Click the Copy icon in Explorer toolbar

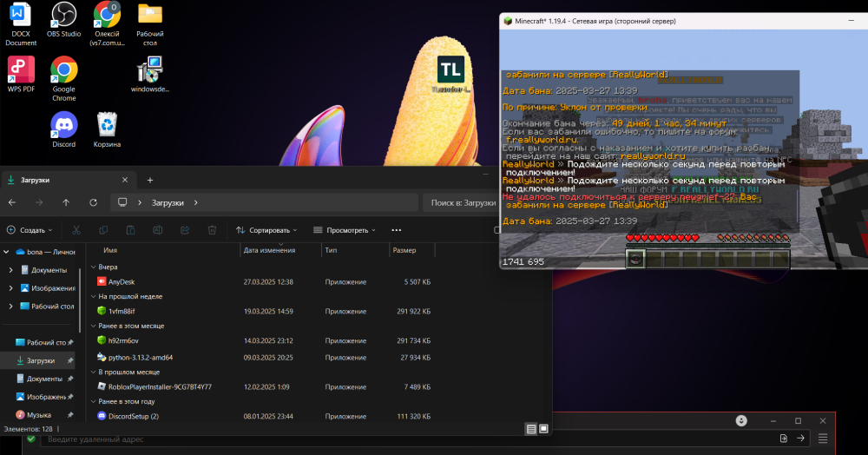103,230
